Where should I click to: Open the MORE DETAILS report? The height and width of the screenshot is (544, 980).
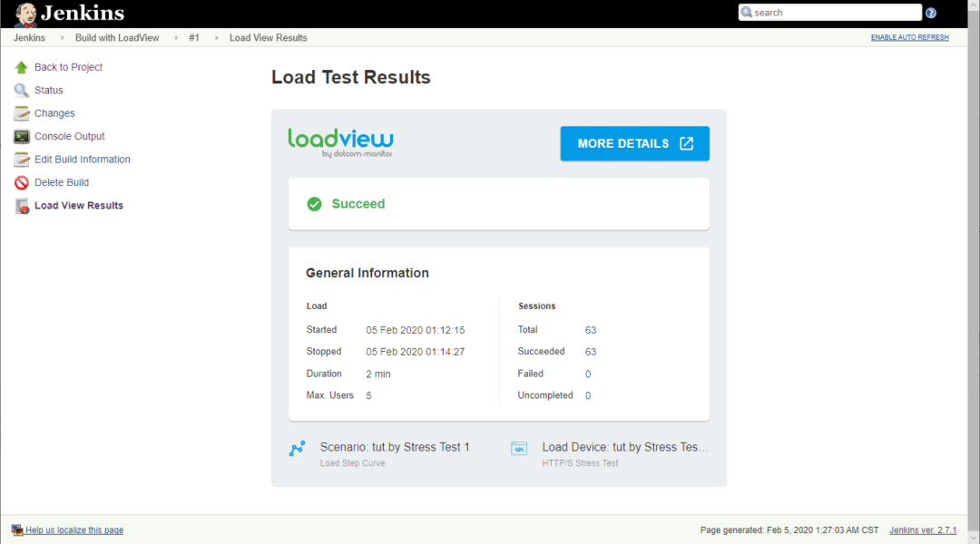pos(634,143)
